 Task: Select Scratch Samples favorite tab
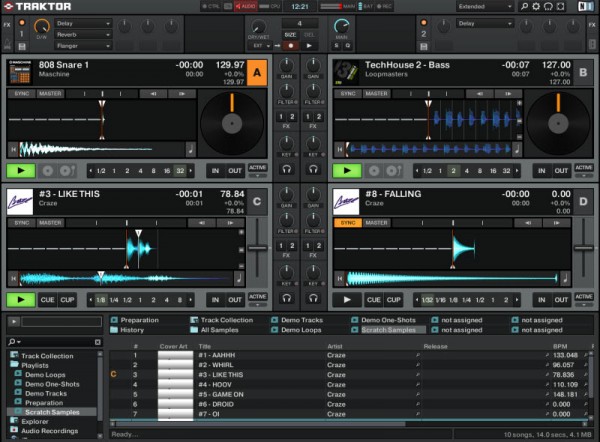[x=387, y=329]
